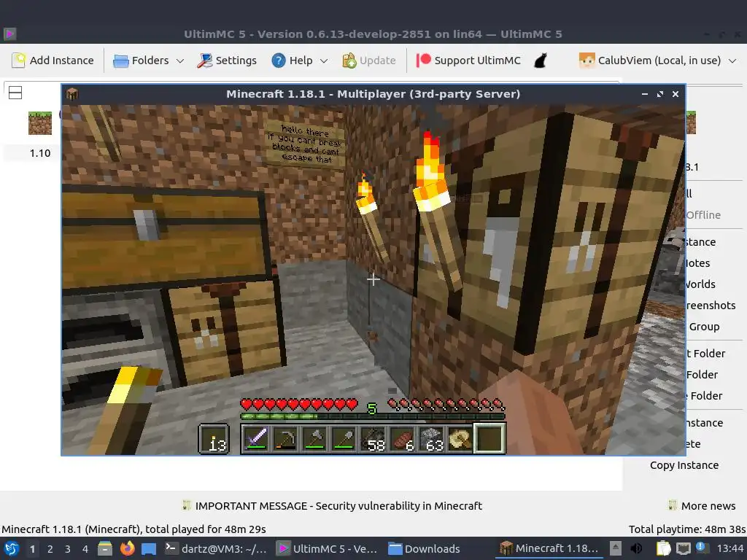Click the More news button

(x=702, y=506)
